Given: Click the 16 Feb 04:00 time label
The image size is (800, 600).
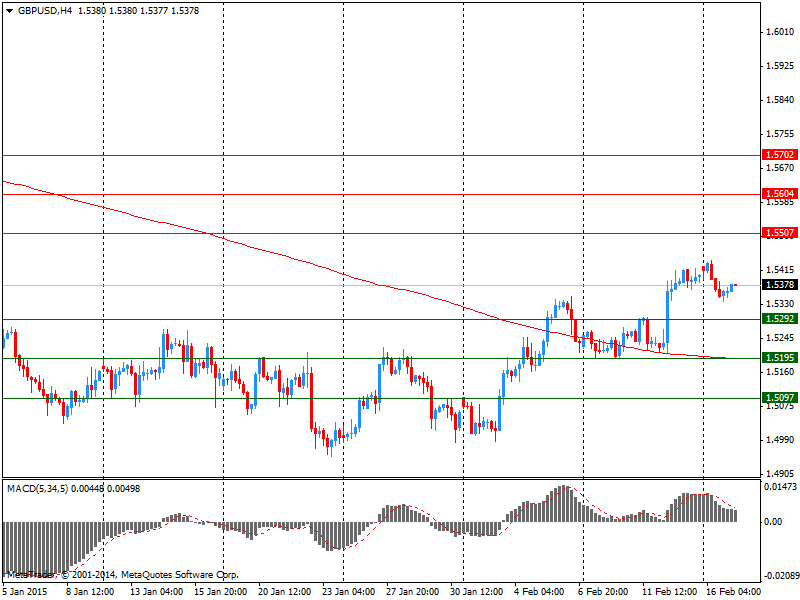Looking at the screenshot, I should coord(733,591).
